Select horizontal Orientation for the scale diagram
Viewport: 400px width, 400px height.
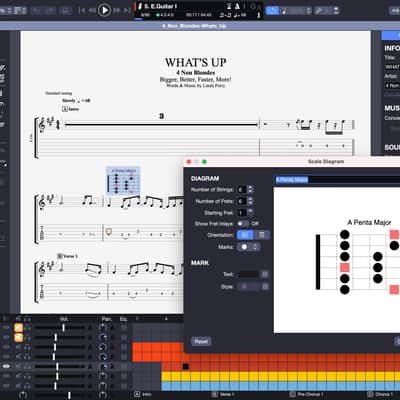click(245, 235)
